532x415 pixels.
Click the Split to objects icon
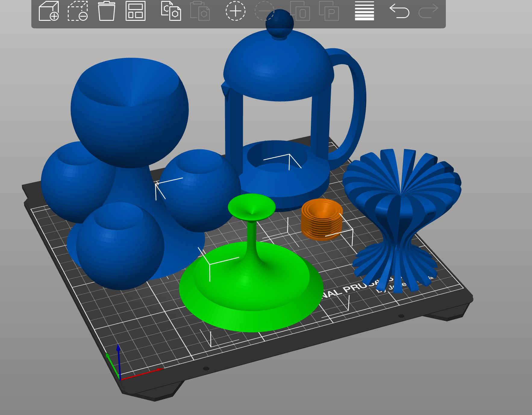[300, 11]
